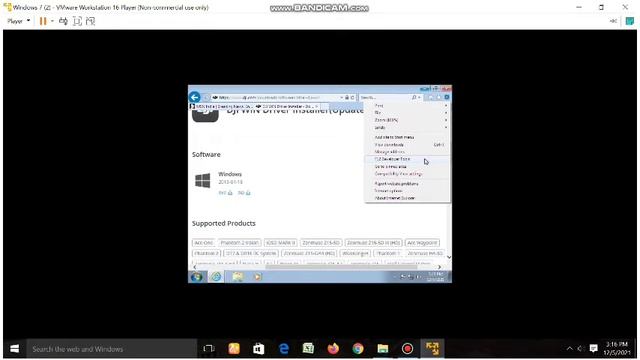
Task: Click the Unity mode icon in VMware
Action: [x=91, y=21]
